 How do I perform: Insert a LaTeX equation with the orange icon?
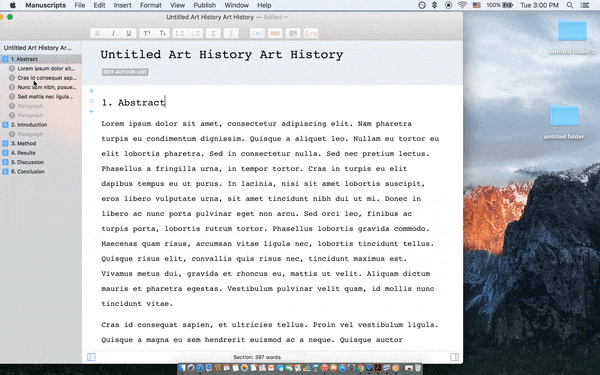click(x=311, y=33)
